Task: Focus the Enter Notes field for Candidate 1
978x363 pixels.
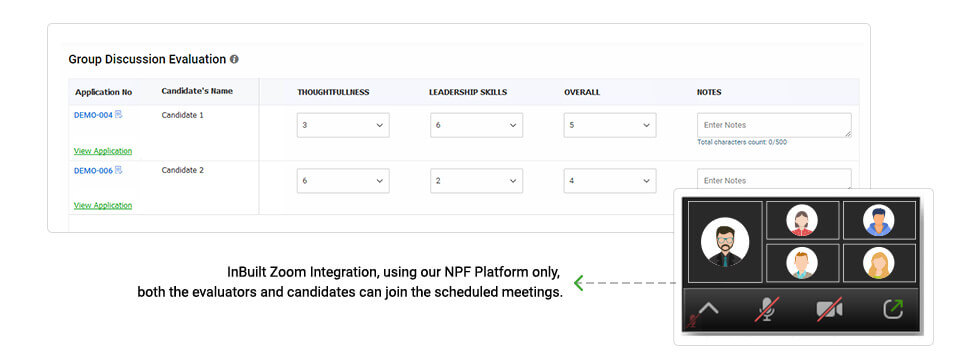Action: 774,125
